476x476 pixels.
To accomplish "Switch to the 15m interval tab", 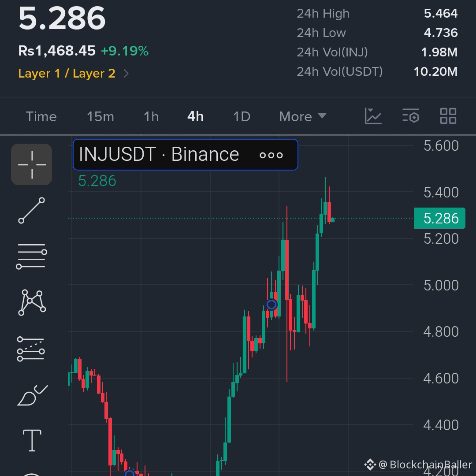I will [x=100, y=116].
